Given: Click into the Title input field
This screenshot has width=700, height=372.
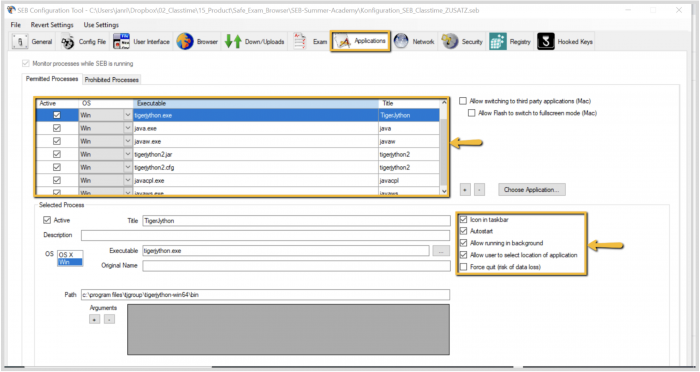Looking at the screenshot, I should (x=296, y=221).
